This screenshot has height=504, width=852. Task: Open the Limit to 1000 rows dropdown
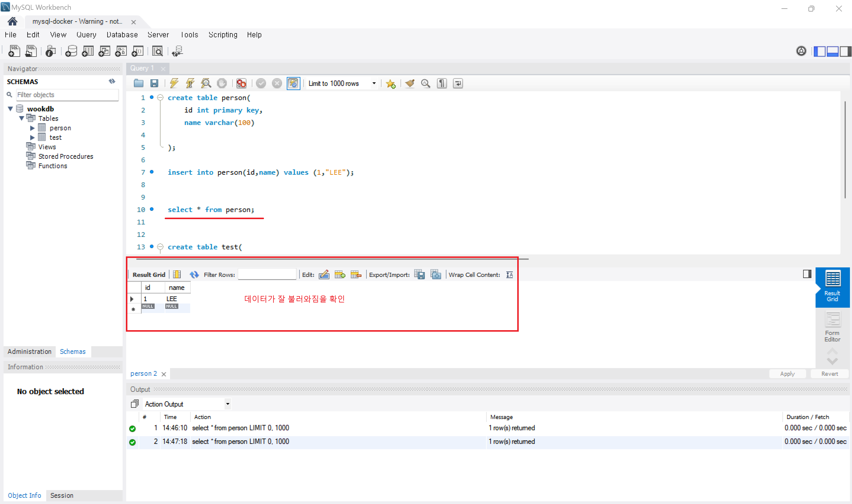click(374, 83)
